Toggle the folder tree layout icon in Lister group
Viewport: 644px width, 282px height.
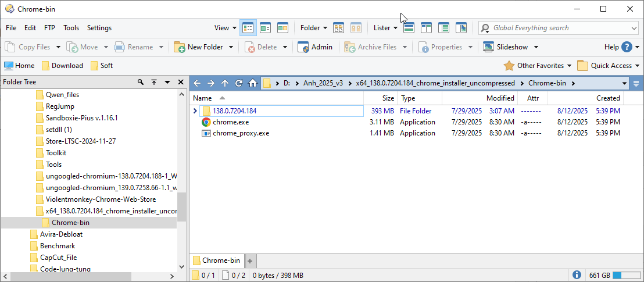point(443,28)
